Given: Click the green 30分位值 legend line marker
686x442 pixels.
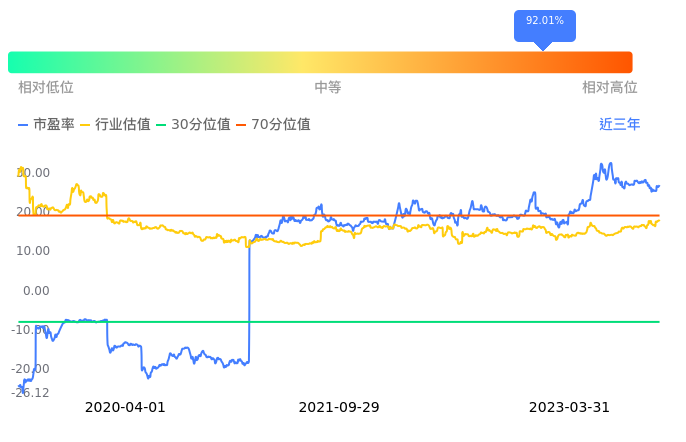Looking at the screenshot, I should point(162,125).
